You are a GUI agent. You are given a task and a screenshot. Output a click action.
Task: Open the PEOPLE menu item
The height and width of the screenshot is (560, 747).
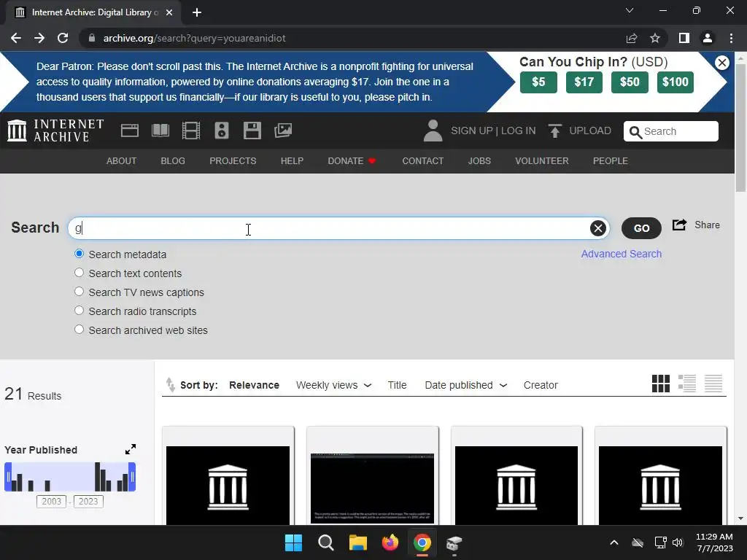tap(611, 161)
